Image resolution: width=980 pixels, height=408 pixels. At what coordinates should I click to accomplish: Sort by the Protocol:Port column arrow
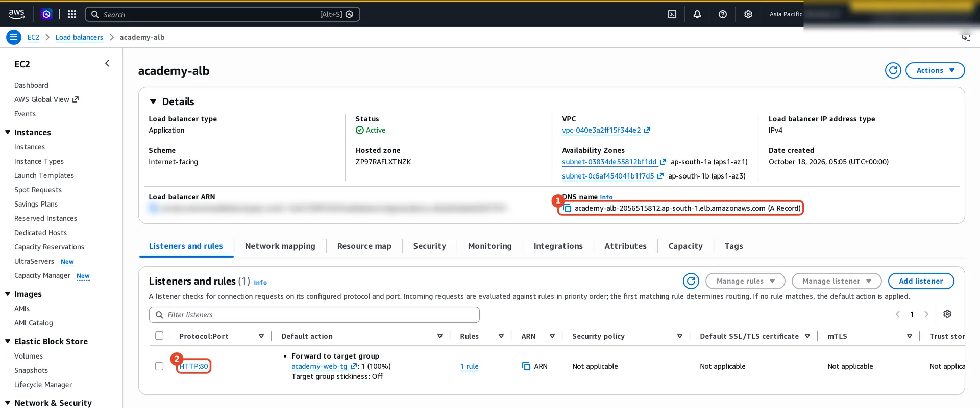coord(261,336)
